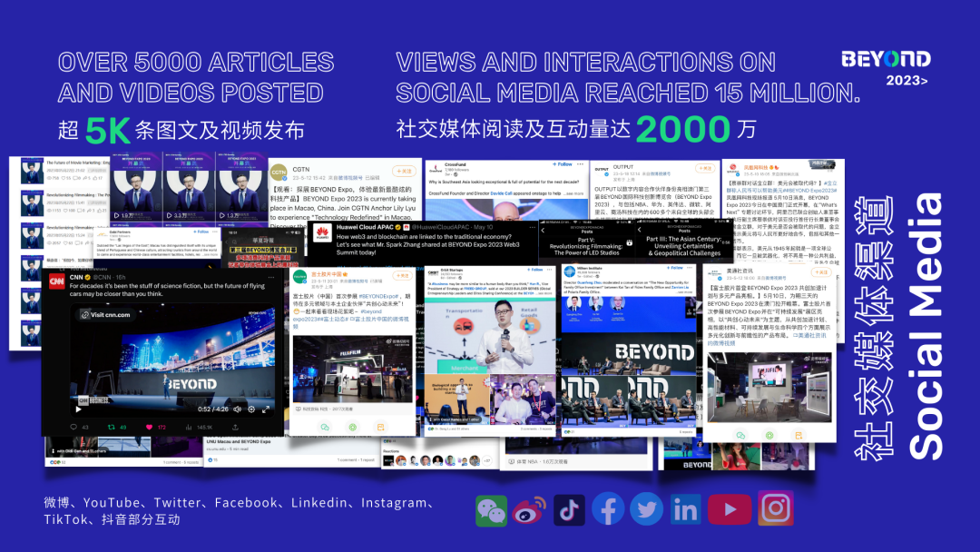Click the Twitter bird icon

click(646, 510)
